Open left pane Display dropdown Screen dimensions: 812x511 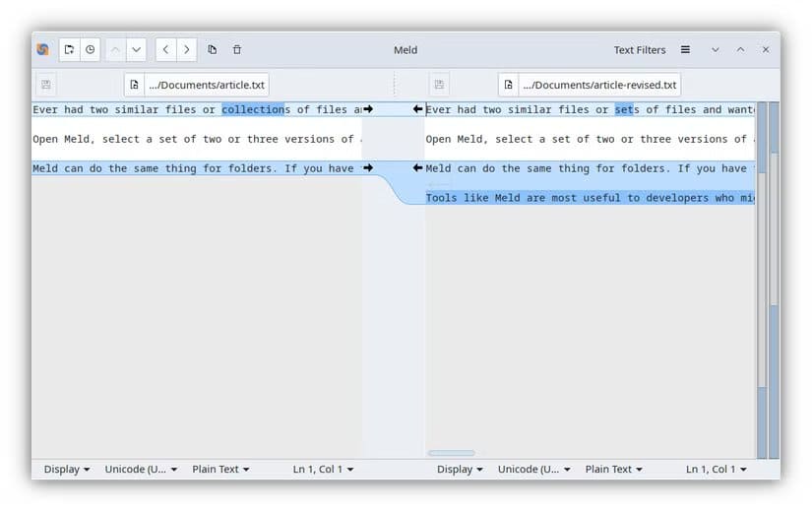point(67,469)
